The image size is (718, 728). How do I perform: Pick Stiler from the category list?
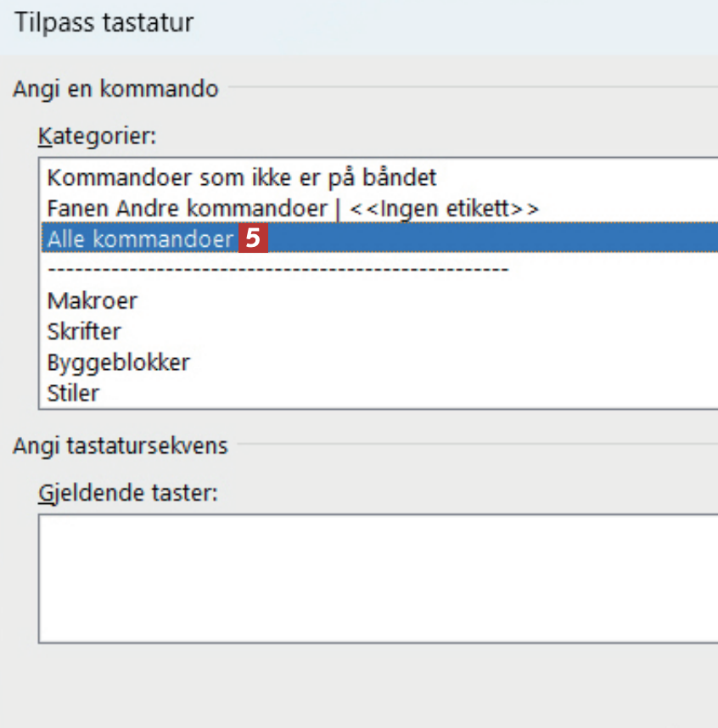click(x=73, y=394)
